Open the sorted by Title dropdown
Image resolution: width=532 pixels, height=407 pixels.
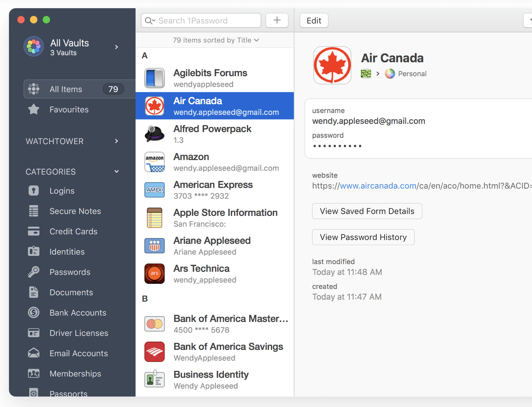pyautogui.click(x=216, y=40)
